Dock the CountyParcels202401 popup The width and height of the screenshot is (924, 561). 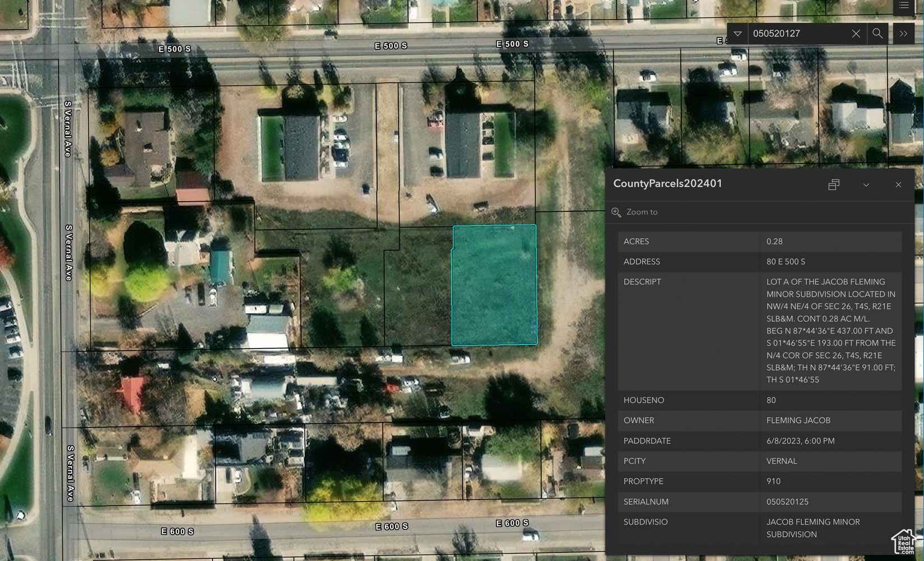834,184
